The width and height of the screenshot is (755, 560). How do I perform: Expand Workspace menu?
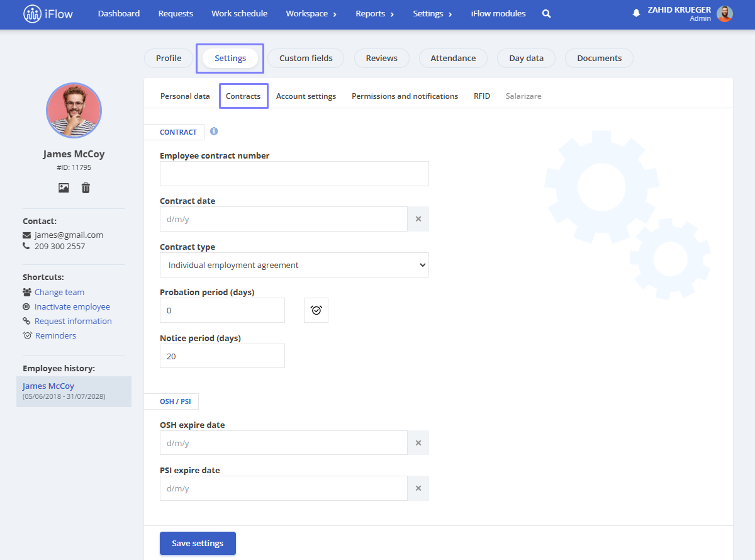(x=311, y=13)
